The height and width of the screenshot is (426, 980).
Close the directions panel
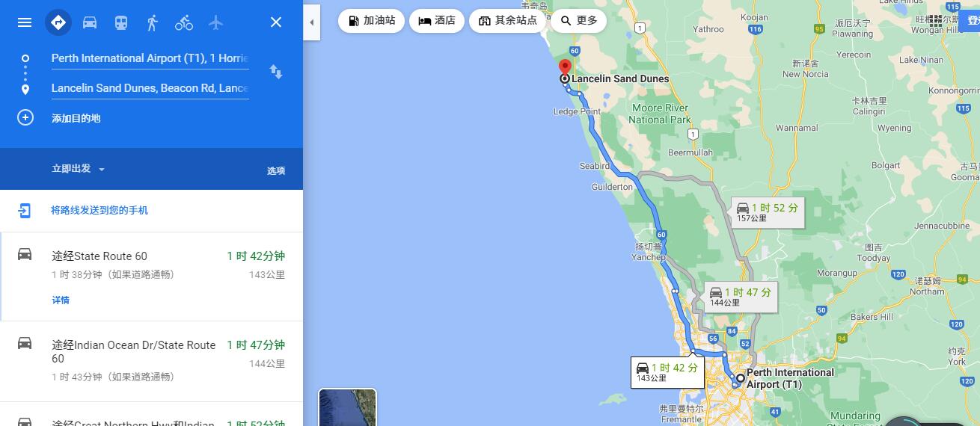(276, 22)
